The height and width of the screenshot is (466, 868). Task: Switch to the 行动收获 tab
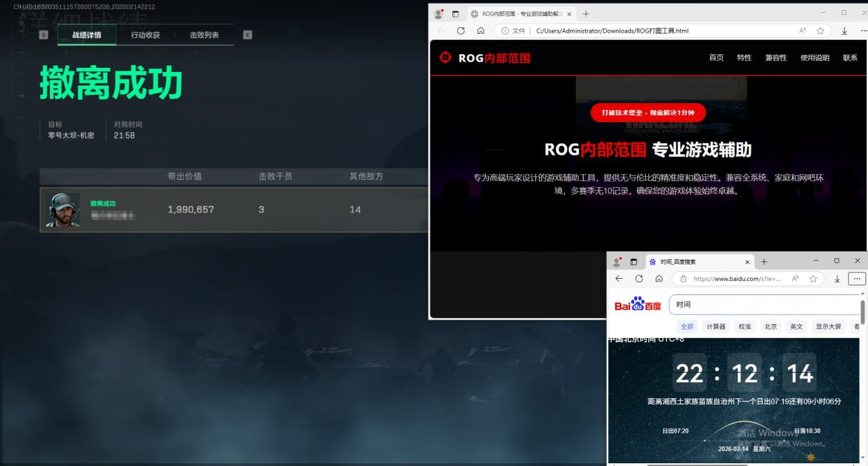[x=145, y=35]
